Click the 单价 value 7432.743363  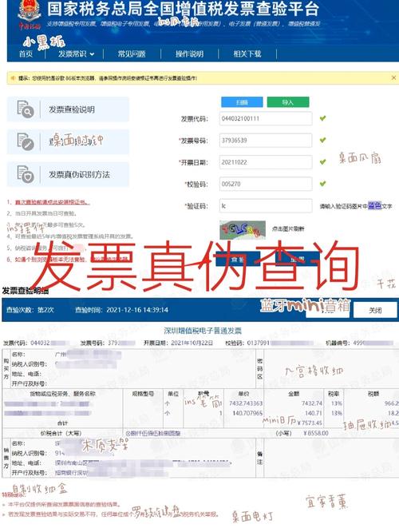point(246,403)
